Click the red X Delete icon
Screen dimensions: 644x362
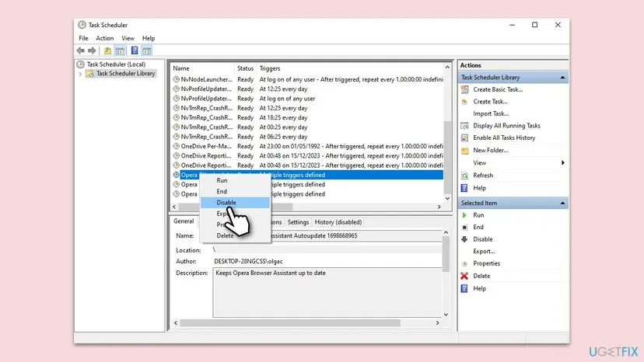click(x=464, y=276)
